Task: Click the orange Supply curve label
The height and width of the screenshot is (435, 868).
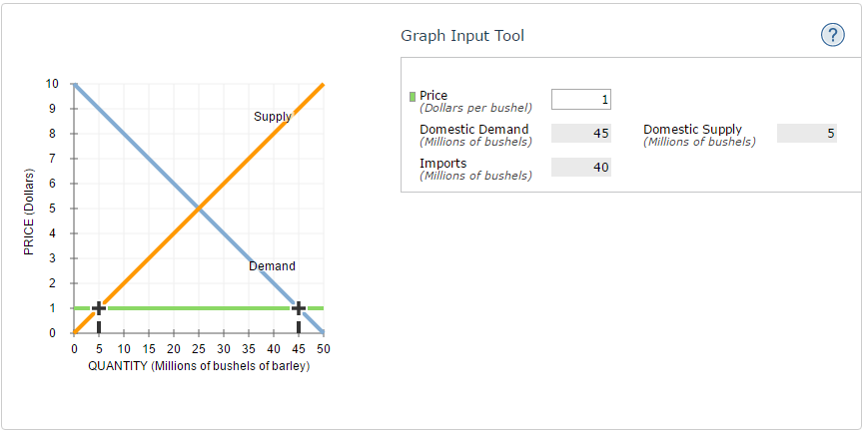Action: click(x=272, y=117)
